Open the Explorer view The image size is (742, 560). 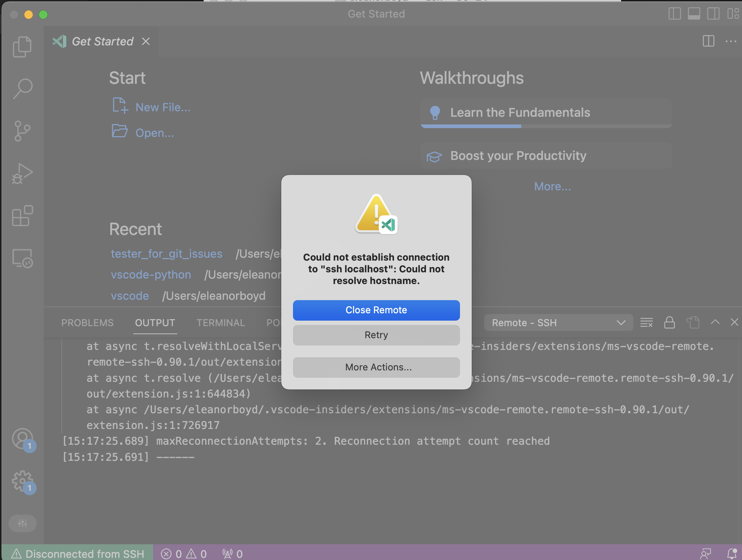(22, 46)
